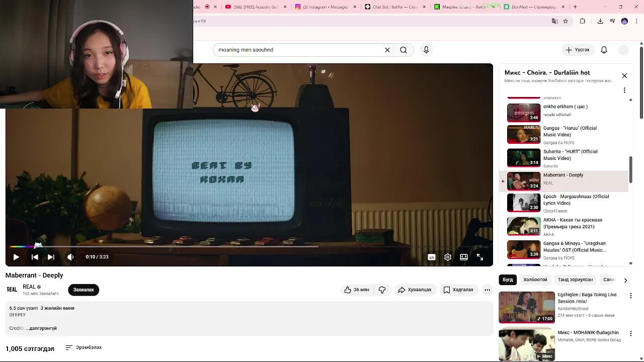644x362 pixels.
Task: Open the REAL channel name link
Action: [x=29, y=287]
